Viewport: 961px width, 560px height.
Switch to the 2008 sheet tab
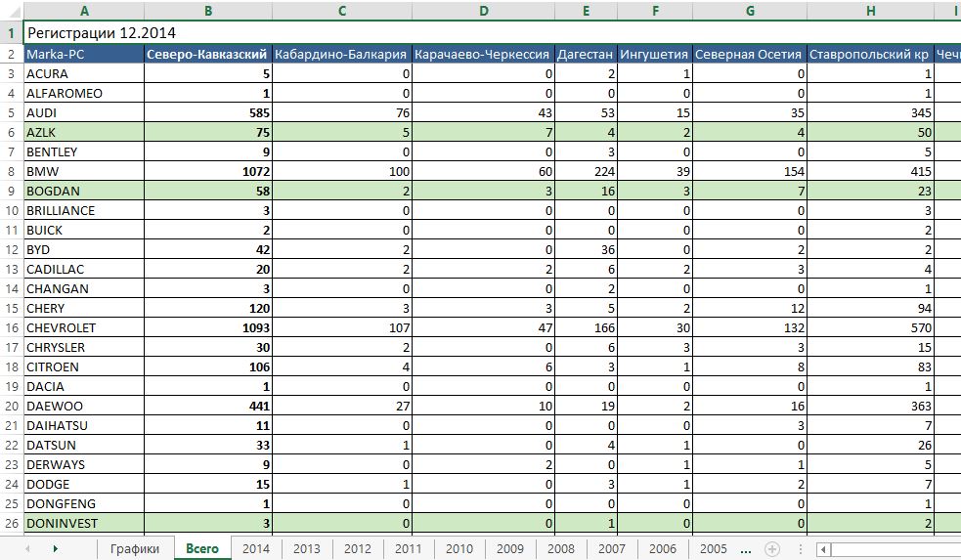[x=561, y=549]
